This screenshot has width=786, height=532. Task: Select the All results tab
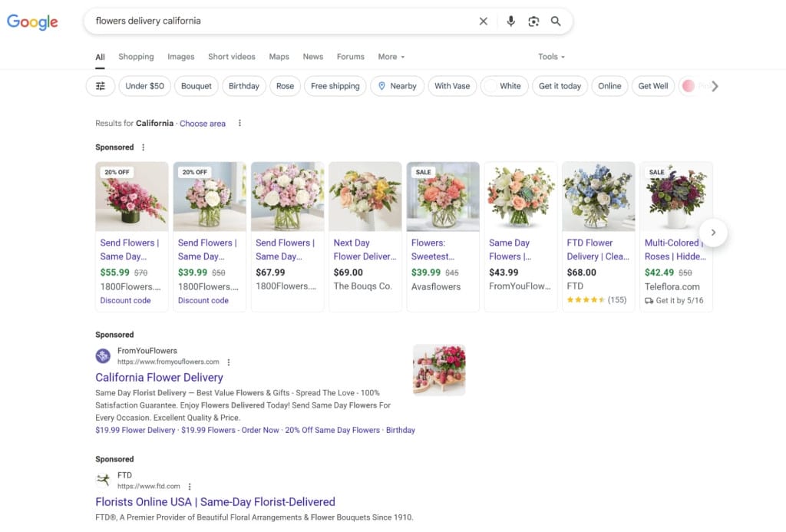point(101,57)
